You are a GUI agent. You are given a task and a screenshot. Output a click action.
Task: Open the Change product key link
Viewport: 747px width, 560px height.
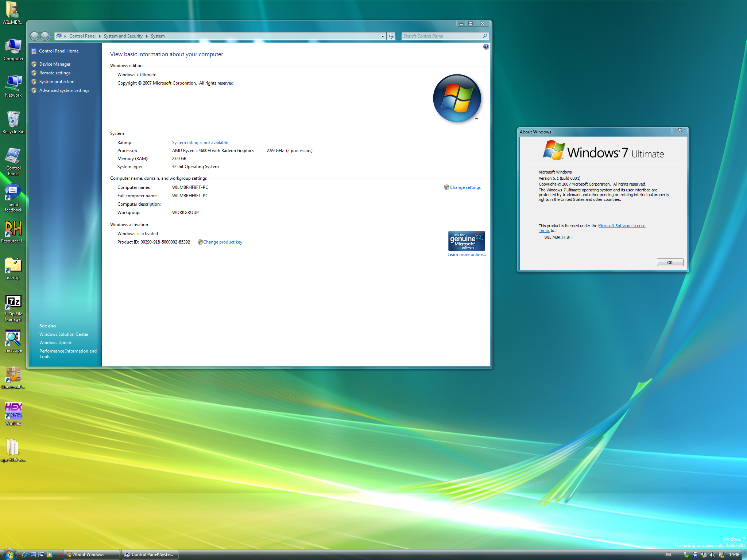(222, 242)
